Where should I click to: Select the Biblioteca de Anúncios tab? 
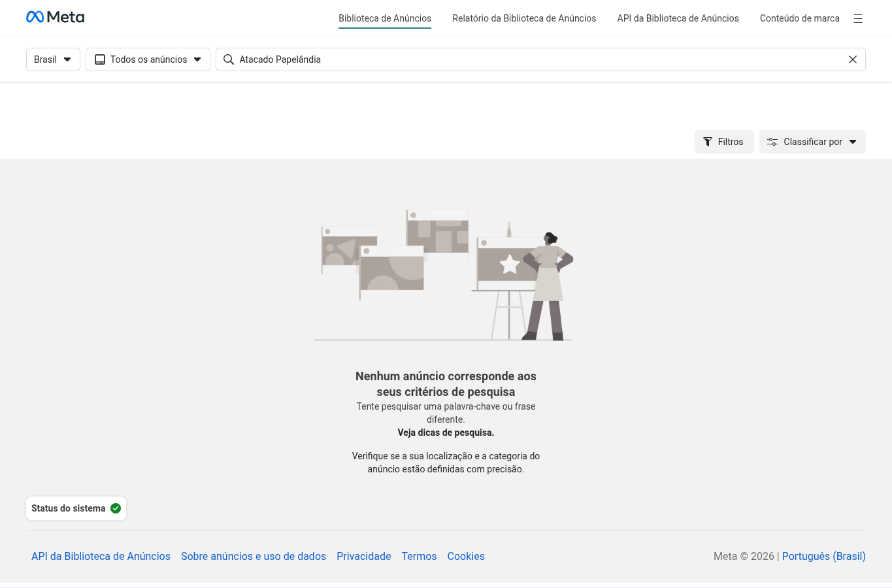pyautogui.click(x=385, y=18)
